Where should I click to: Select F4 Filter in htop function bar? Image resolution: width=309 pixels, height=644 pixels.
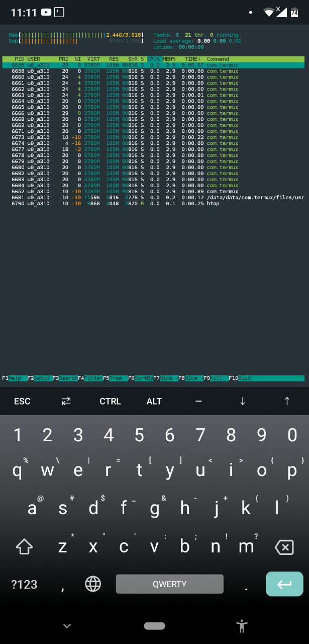point(90,378)
